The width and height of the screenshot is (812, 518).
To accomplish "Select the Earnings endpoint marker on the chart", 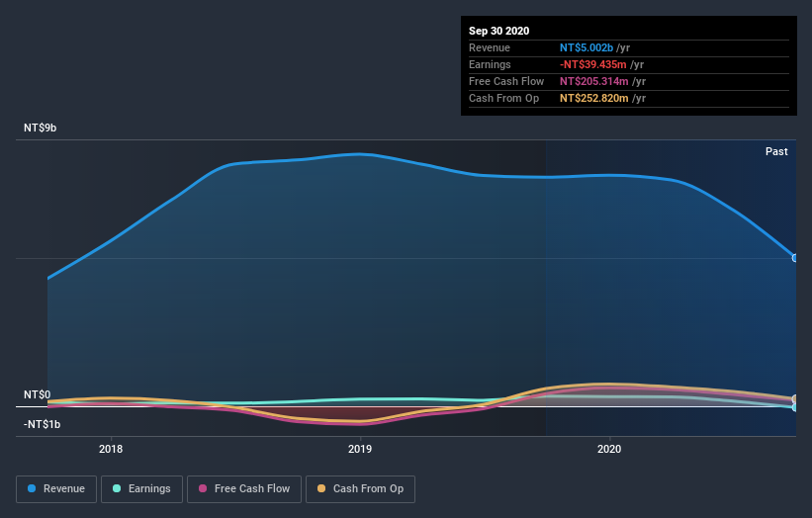I will pos(795,407).
